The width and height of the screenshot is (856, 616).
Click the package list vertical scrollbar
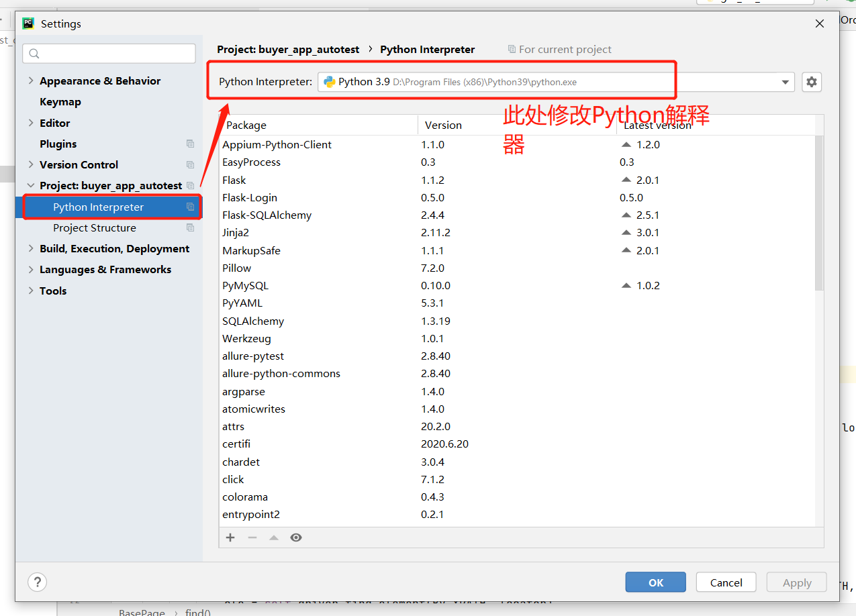[x=819, y=212]
